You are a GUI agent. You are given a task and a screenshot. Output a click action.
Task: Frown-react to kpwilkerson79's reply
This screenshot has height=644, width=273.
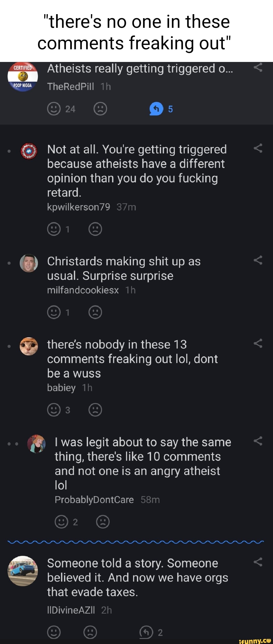[95, 229]
